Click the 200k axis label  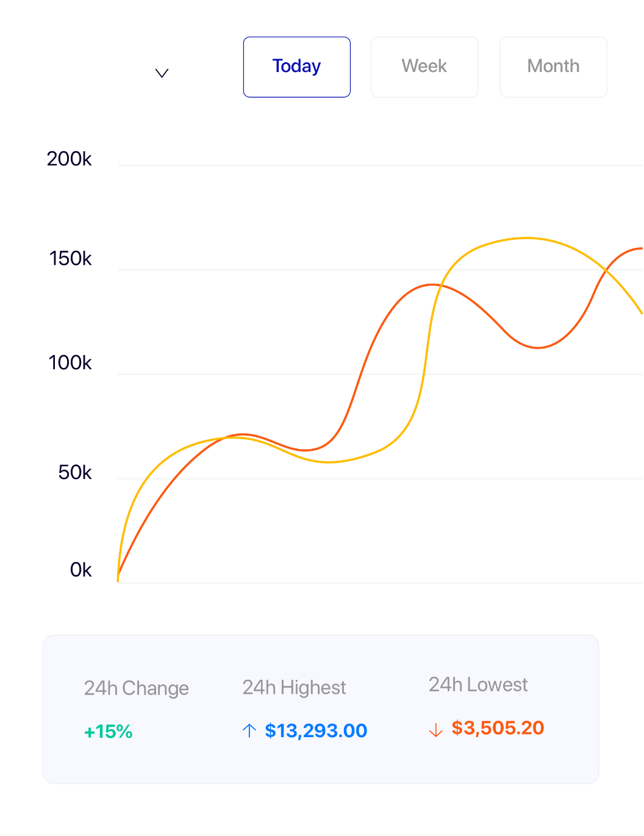point(69,159)
